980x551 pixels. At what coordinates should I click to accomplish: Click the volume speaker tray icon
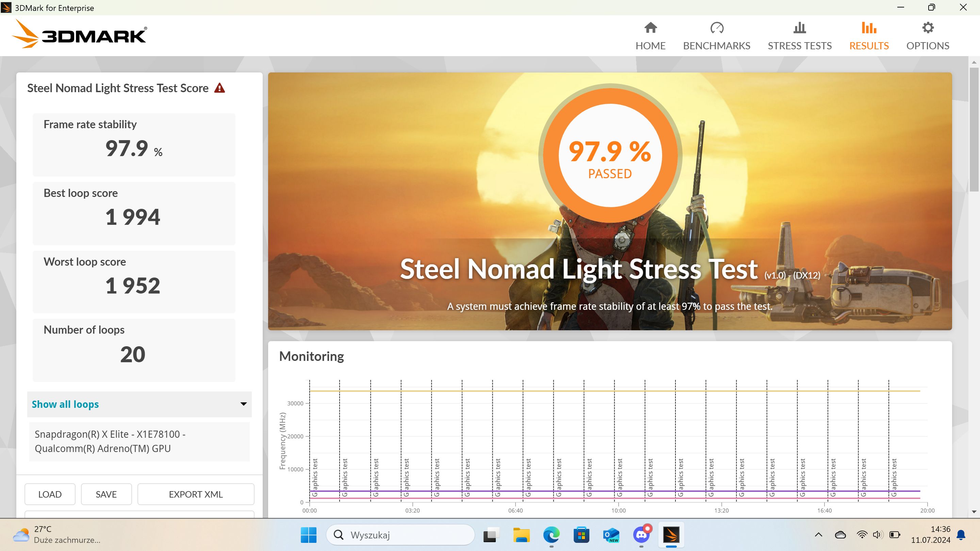[x=877, y=535]
